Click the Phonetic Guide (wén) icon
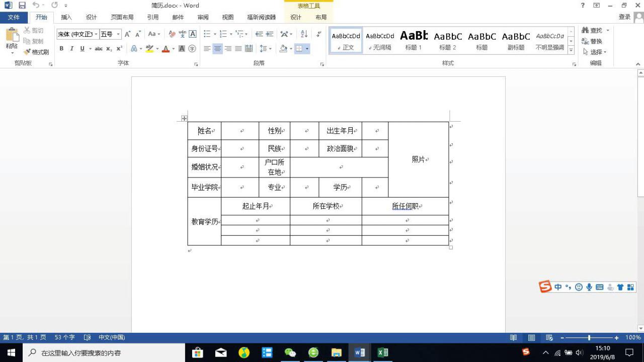The width and height of the screenshot is (644, 362). point(182,34)
